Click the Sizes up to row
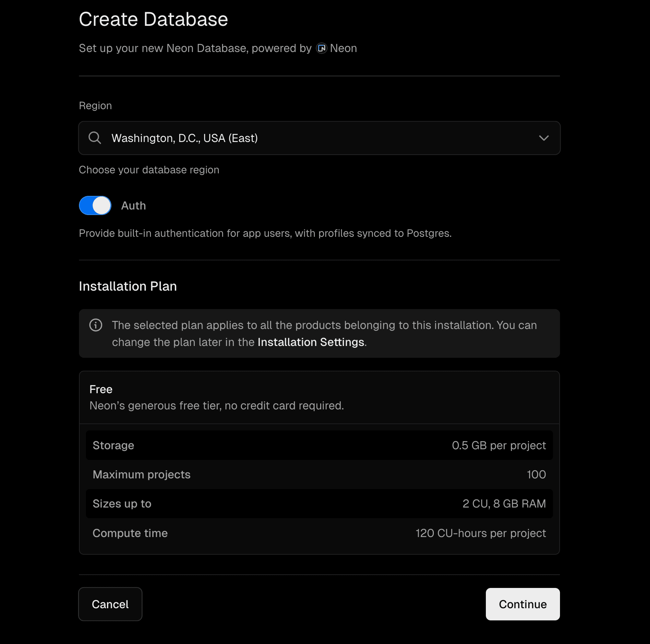650x644 pixels. [319, 503]
